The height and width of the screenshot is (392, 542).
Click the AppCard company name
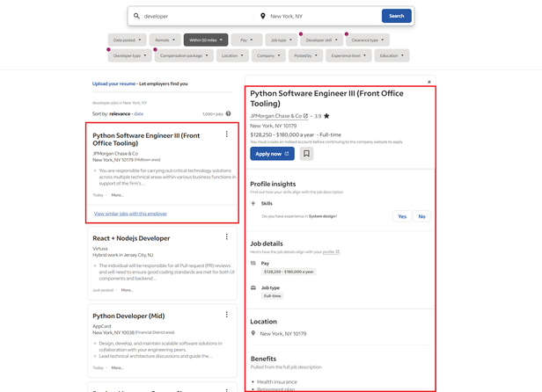coord(102,326)
